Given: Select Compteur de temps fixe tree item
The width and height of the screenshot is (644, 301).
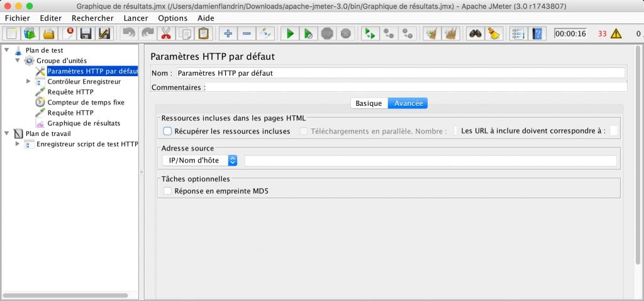Looking at the screenshot, I should 86,103.
